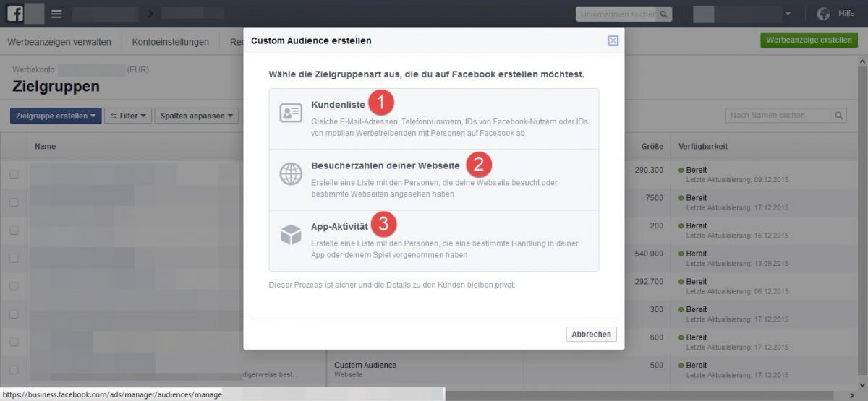Click the search magnifier in top bar

point(663,14)
